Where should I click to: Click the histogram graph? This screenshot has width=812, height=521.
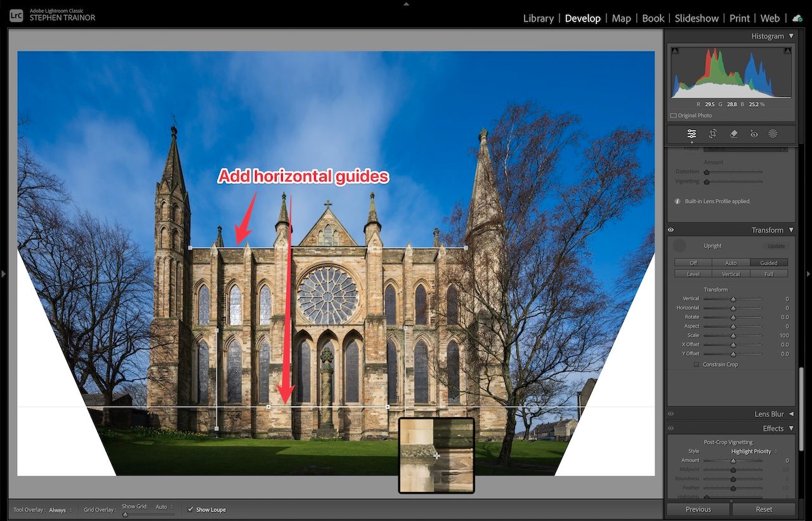pyautogui.click(x=731, y=72)
